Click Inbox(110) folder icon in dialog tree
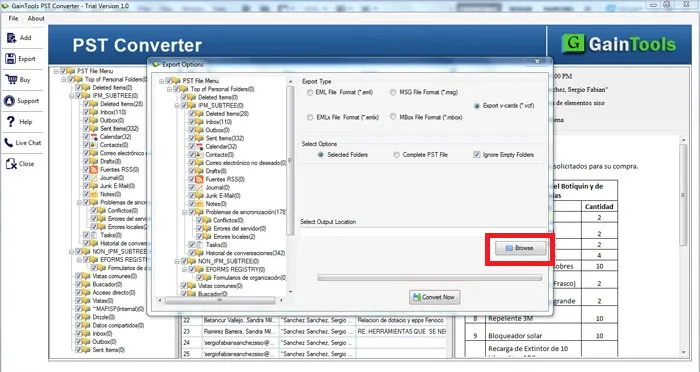Viewport: 700px width, 372px height. (x=200, y=122)
